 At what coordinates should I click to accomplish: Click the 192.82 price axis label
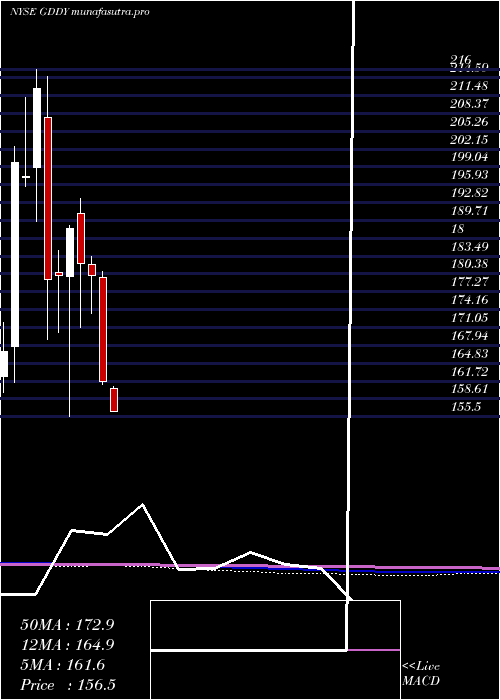(469, 192)
